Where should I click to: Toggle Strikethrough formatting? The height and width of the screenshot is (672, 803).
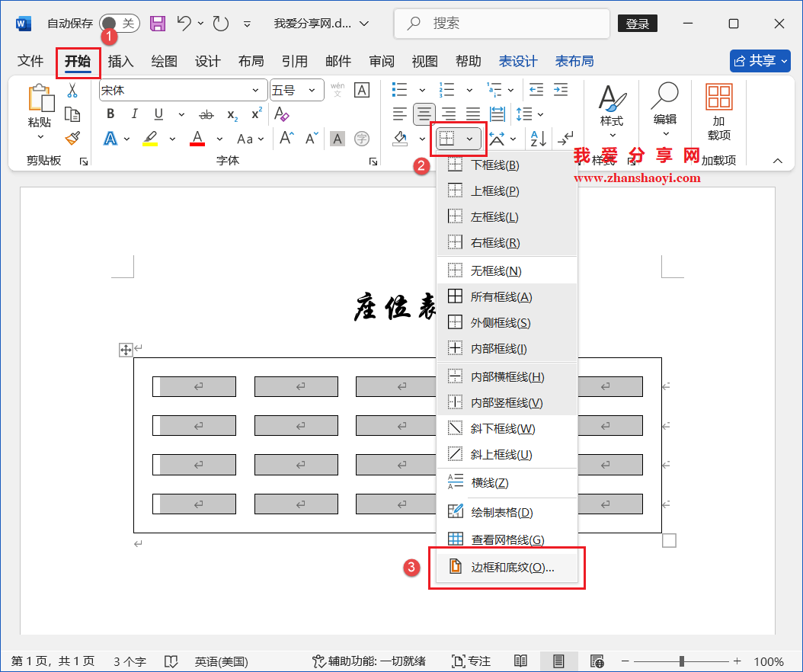click(x=206, y=114)
